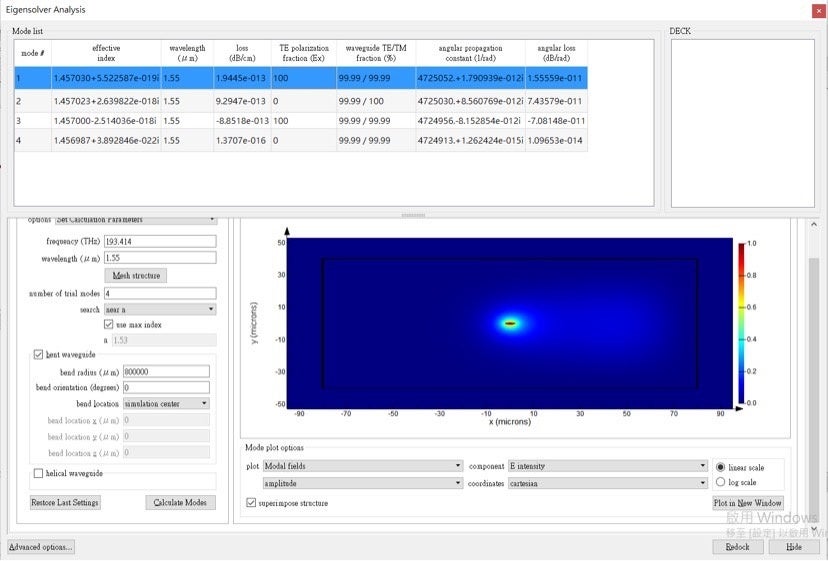The width and height of the screenshot is (828, 561).
Task: Select the log scale radio button
Action: [x=721, y=482]
